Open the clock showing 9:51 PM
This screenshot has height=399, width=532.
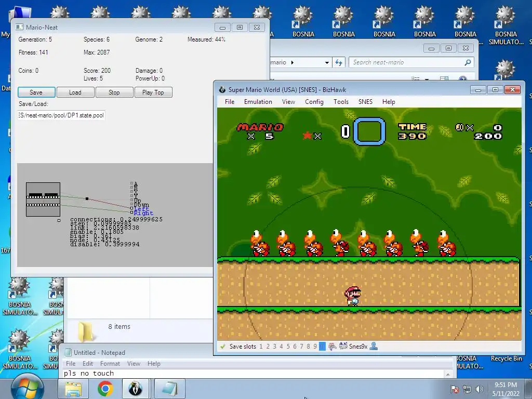point(506,389)
